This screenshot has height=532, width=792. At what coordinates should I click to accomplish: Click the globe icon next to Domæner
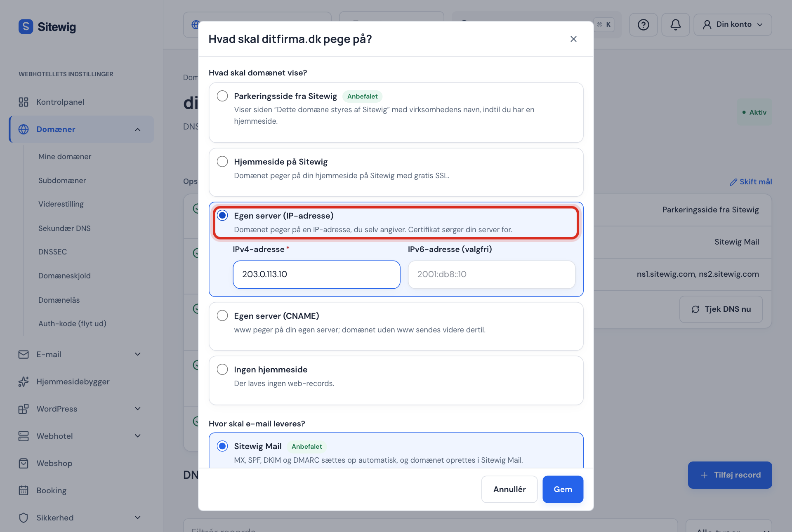click(x=24, y=129)
